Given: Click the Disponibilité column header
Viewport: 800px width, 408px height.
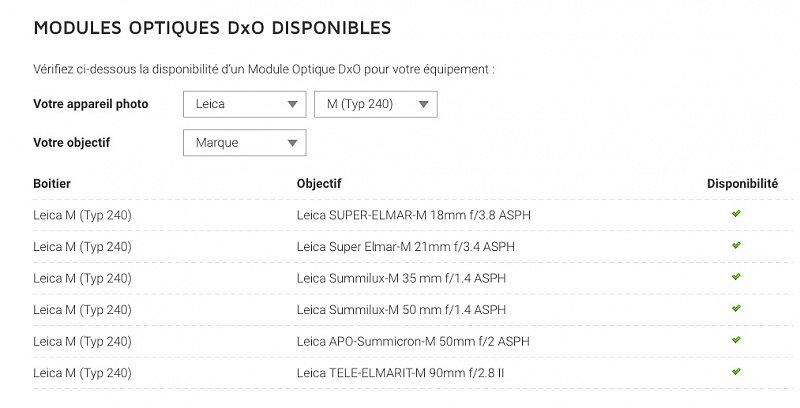Looking at the screenshot, I should [742, 184].
